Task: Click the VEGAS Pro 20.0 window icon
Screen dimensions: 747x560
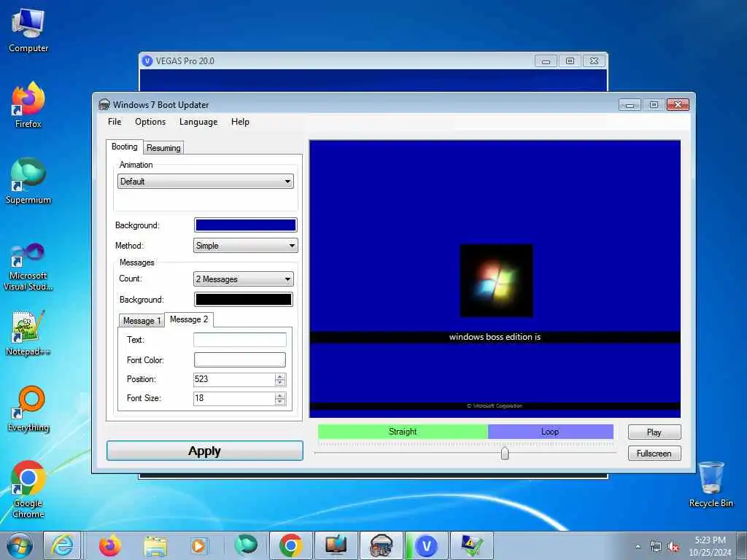Action: (x=147, y=61)
